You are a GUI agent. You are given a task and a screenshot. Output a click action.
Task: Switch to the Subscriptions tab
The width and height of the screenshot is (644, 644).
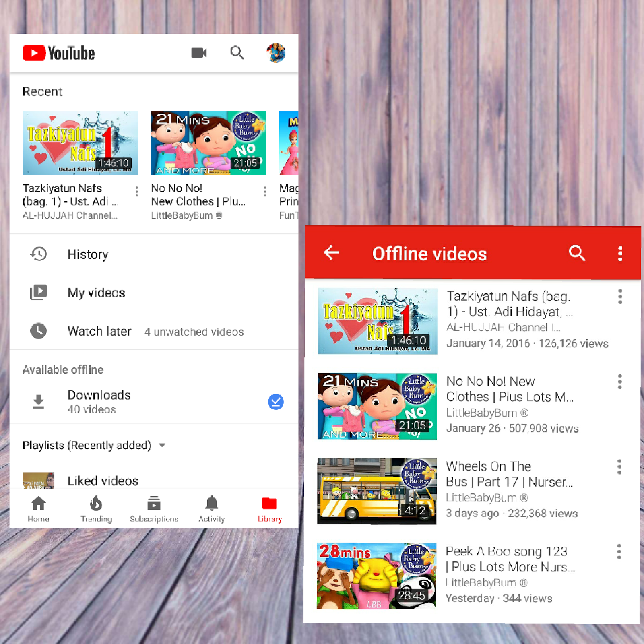click(x=154, y=509)
